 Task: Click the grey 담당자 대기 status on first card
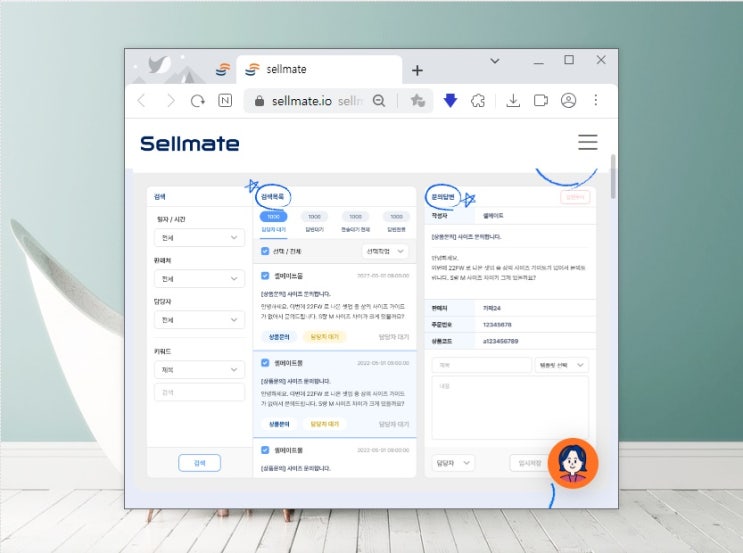[x=393, y=337]
